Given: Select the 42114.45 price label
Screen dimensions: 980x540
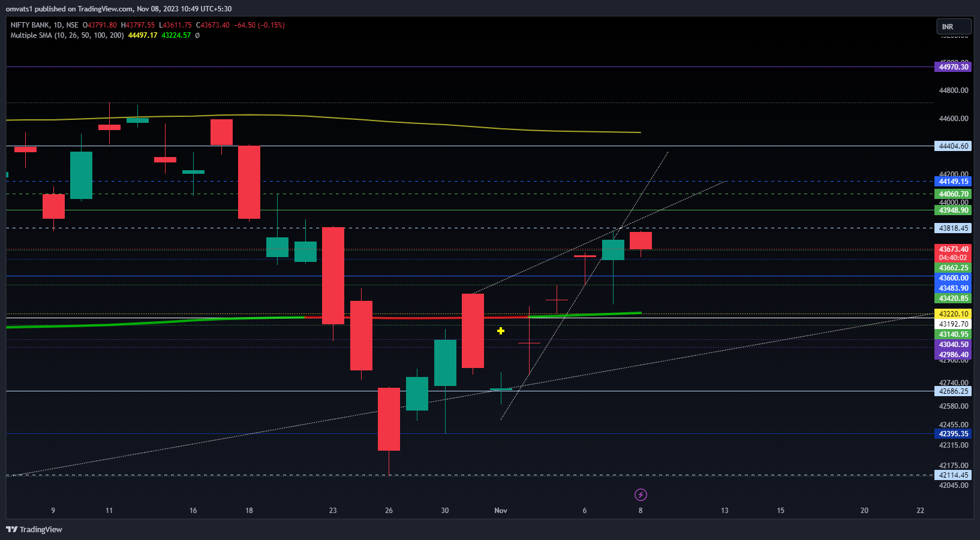Looking at the screenshot, I should (x=953, y=475).
